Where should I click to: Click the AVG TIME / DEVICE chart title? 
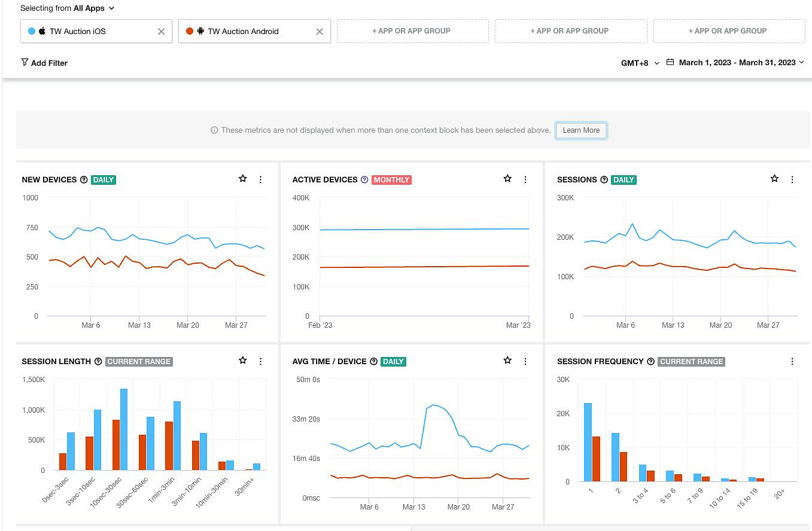tap(329, 361)
